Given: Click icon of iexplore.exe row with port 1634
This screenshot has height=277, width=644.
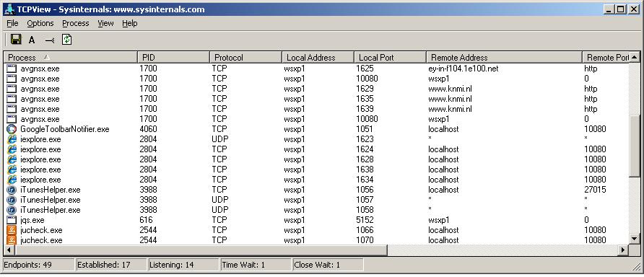Looking at the screenshot, I should (12, 180).
